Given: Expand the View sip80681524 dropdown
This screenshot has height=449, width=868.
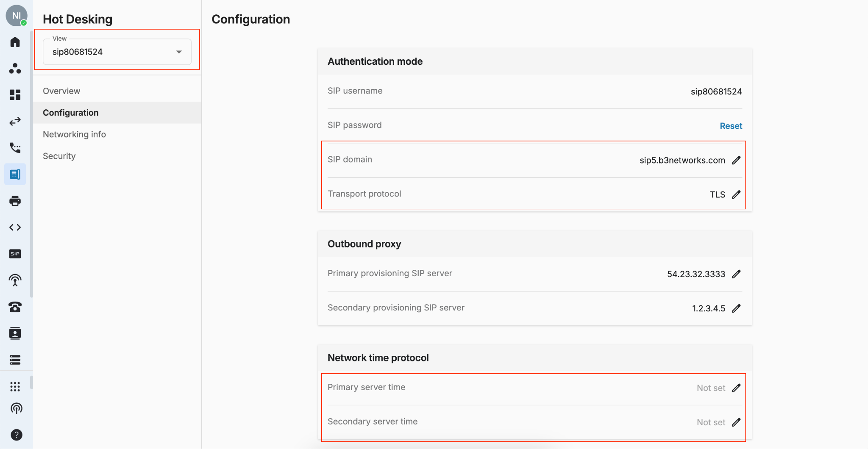Looking at the screenshot, I should pyautogui.click(x=117, y=52).
